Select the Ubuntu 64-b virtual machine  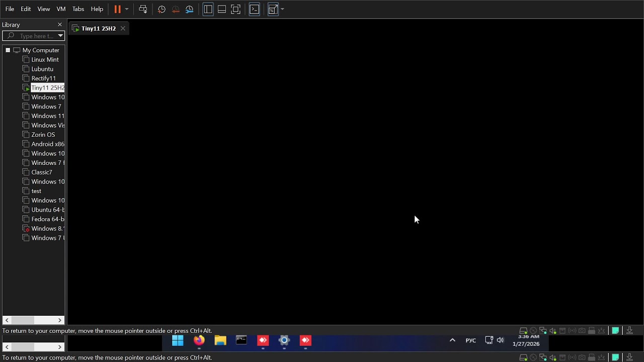pos(48,210)
